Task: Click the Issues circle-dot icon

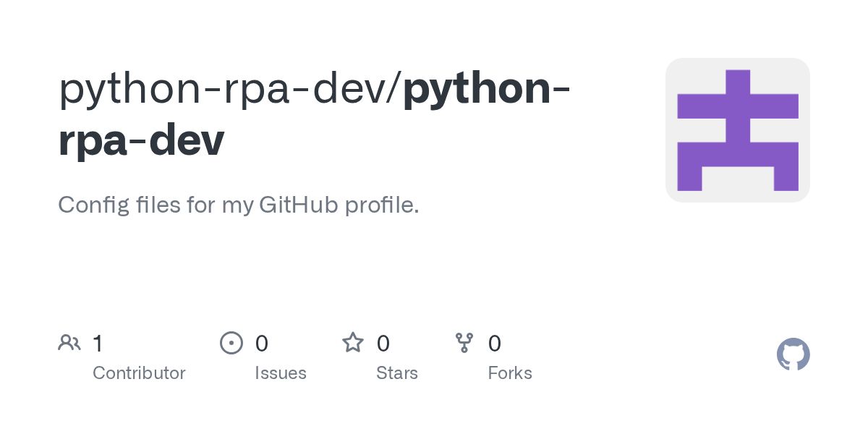Action: pyautogui.click(x=231, y=343)
